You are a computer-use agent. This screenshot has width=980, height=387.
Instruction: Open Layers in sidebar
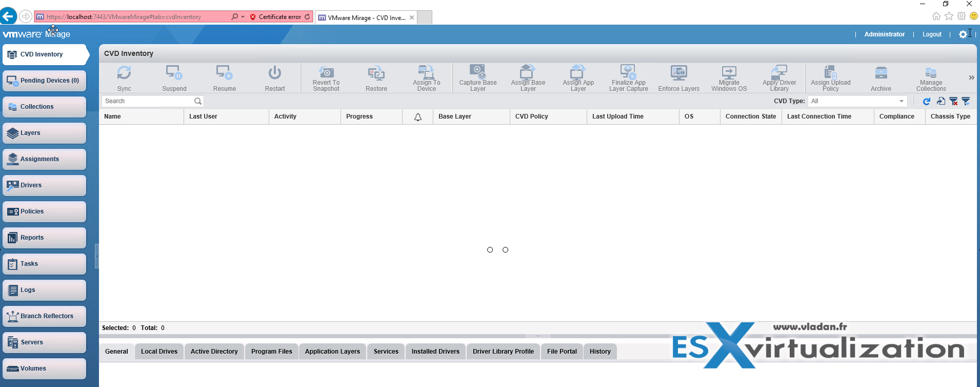(44, 133)
